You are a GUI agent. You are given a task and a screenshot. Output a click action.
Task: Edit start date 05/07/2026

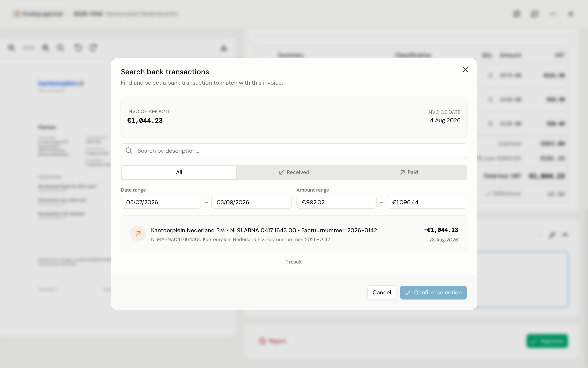tap(161, 202)
